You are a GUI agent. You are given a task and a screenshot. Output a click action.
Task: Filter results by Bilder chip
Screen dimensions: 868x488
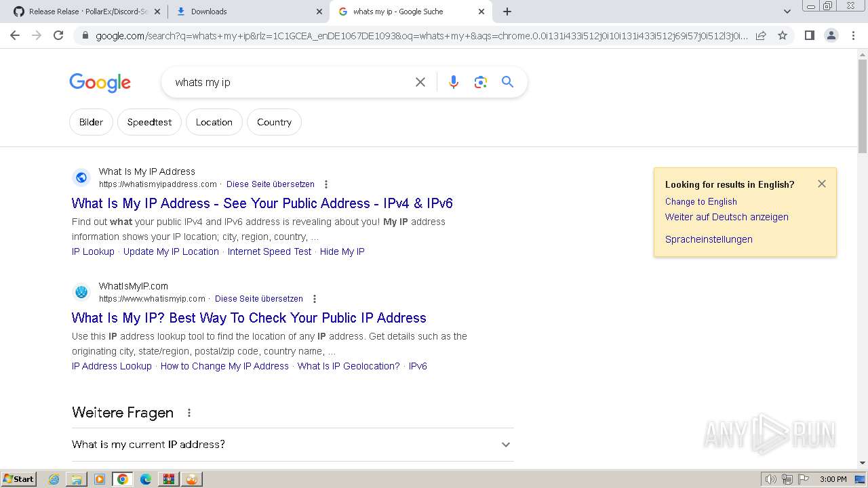click(x=91, y=122)
